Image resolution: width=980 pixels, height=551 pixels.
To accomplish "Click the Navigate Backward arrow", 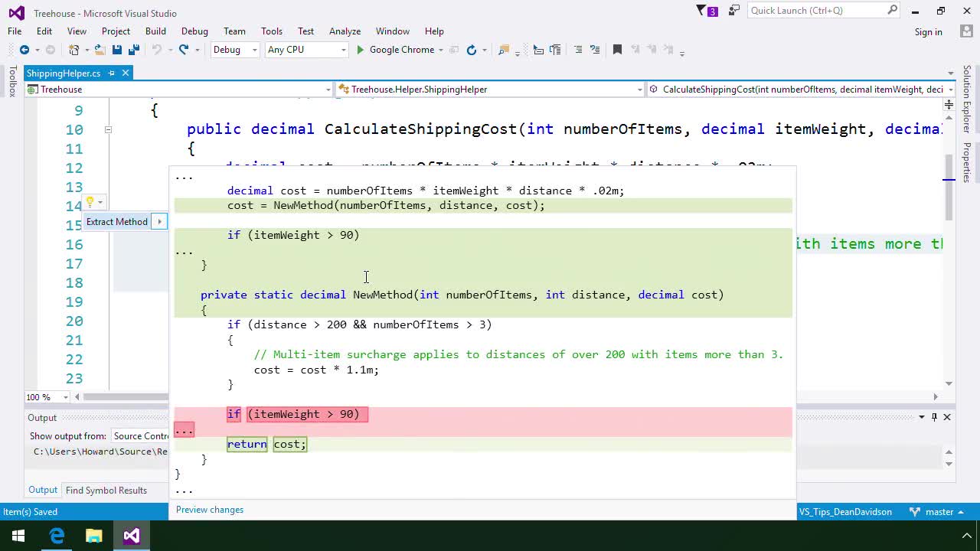I will (25, 50).
